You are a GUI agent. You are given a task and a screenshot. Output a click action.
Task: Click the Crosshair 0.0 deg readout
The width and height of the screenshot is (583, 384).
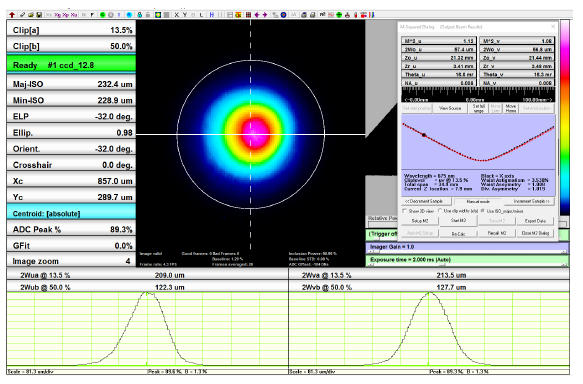coord(71,165)
